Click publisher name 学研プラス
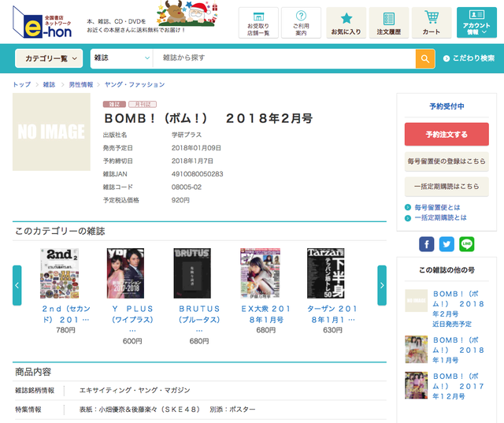This screenshot has width=504, height=423. [187, 135]
